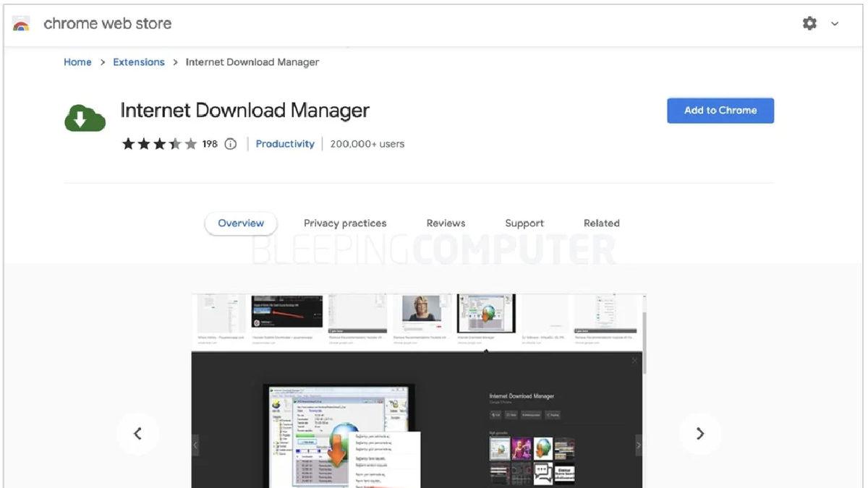View the Related tab
The image size is (868, 488).
601,223
